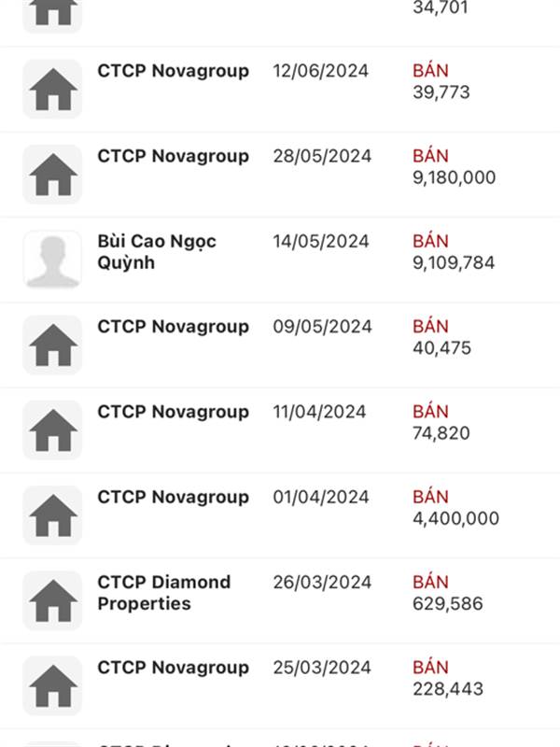Select BÁN 9,109,784 transaction amount
This screenshot has height=747, width=560.
coord(454,252)
